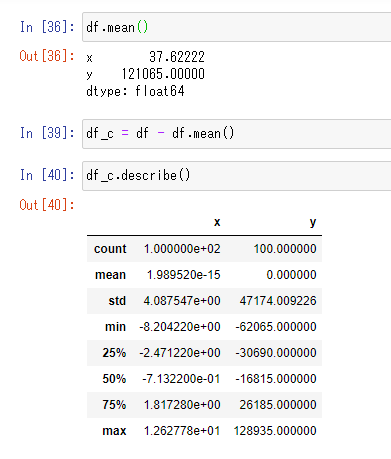The image size is (391, 459).
Task: Click the 50% row label
Action: [114, 379]
